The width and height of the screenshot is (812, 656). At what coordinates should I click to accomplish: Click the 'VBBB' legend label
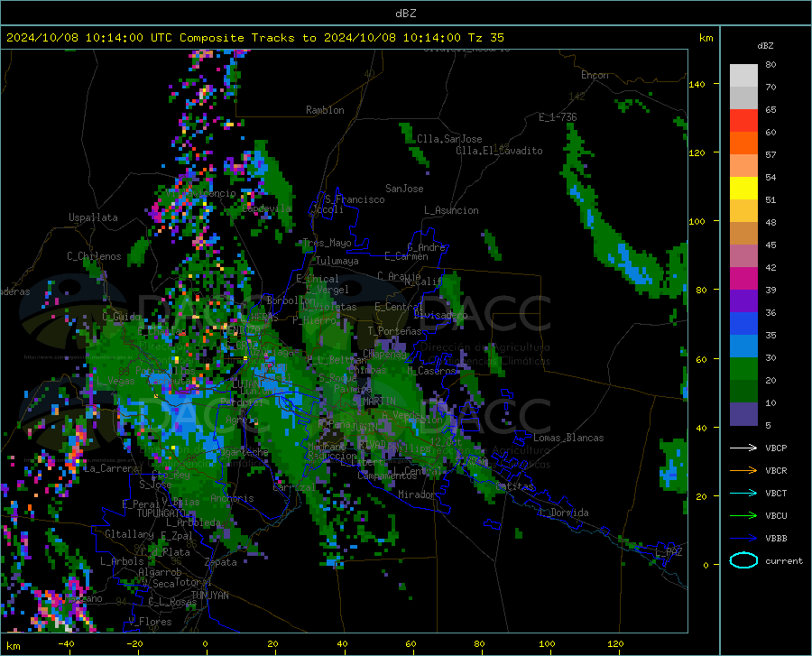click(x=776, y=539)
